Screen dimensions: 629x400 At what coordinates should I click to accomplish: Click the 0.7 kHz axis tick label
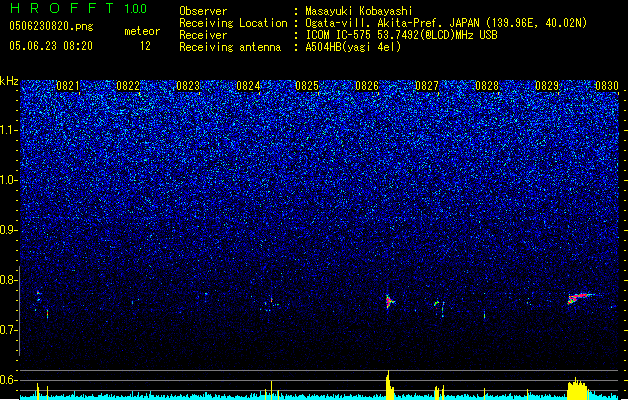(9, 330)
